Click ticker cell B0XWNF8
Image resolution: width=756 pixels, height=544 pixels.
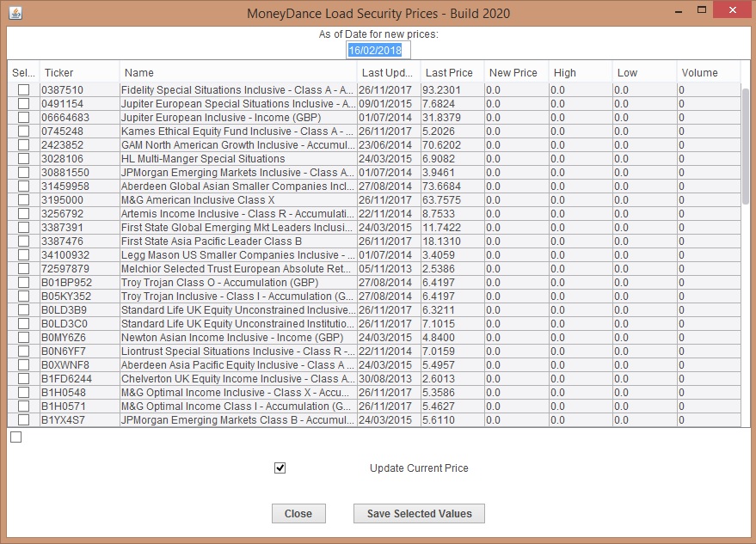click(x=79, y=365)
